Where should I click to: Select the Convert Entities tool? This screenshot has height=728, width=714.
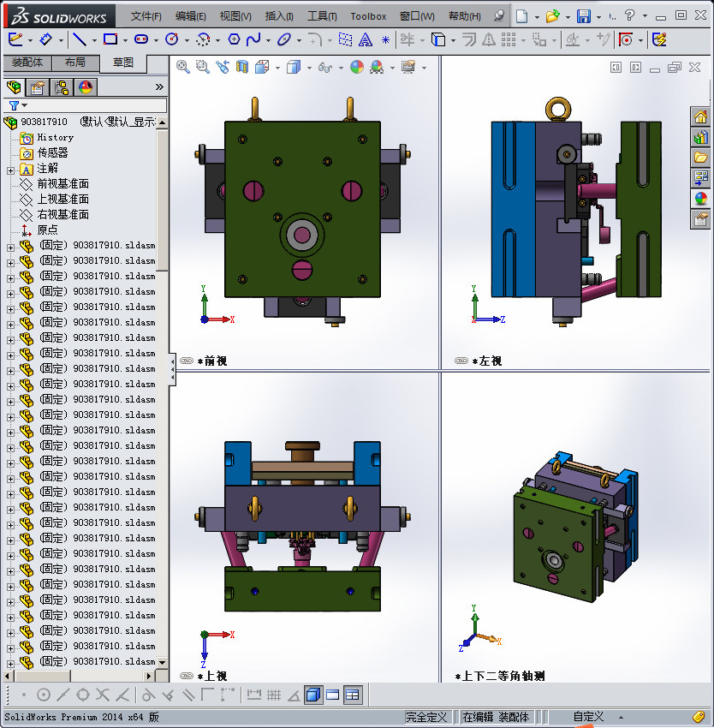[438, 40]
